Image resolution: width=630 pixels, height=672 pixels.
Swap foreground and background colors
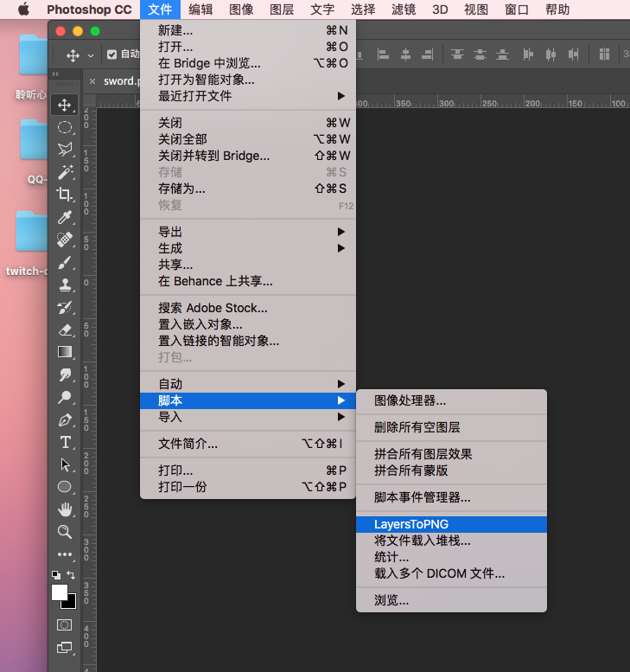71,575
